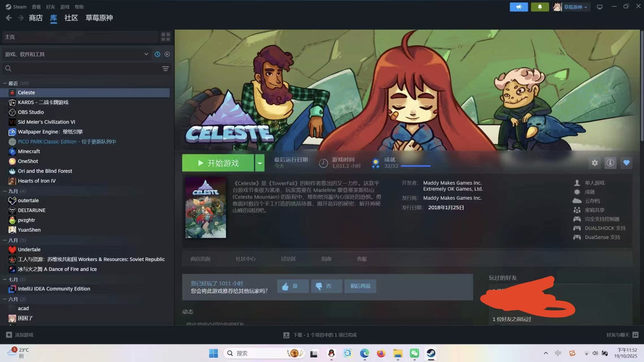Toggle sort by recent clock icon
Image resolution: width=644 pixels, height=362 pixels.
[157, 54]
